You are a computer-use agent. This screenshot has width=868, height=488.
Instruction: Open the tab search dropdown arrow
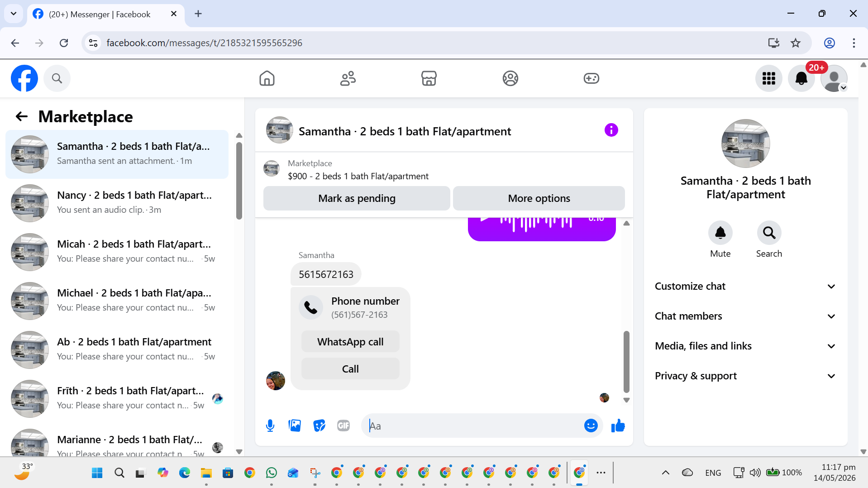[x=14, y=14]
